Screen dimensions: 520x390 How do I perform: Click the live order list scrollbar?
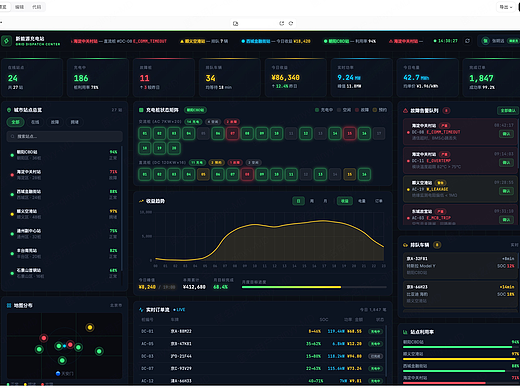386,350
